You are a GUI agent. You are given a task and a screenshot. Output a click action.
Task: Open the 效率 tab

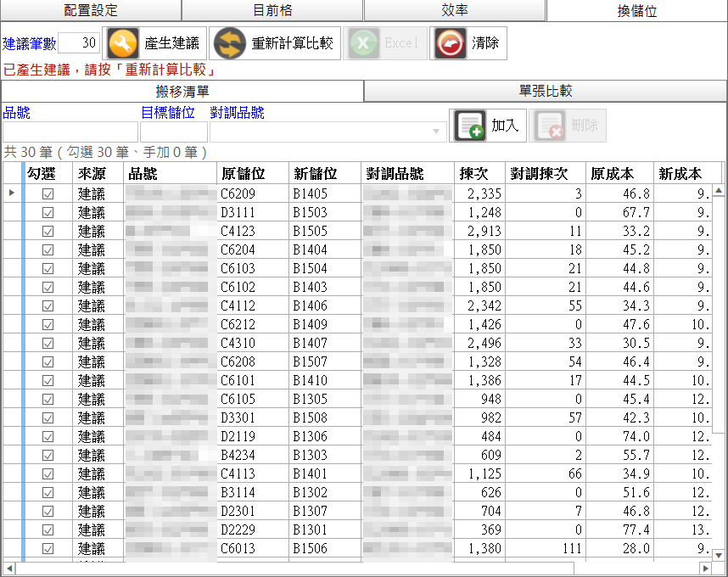point(455,10)
